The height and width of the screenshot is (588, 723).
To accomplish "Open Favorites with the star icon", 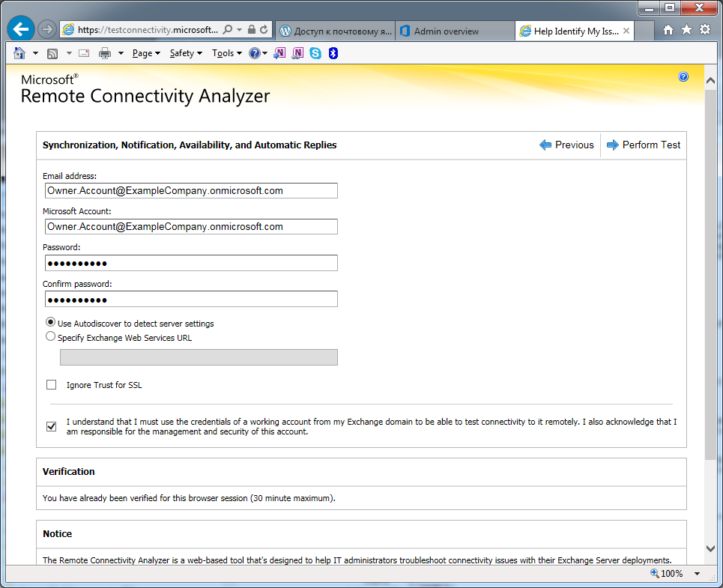I will (686, 30).
